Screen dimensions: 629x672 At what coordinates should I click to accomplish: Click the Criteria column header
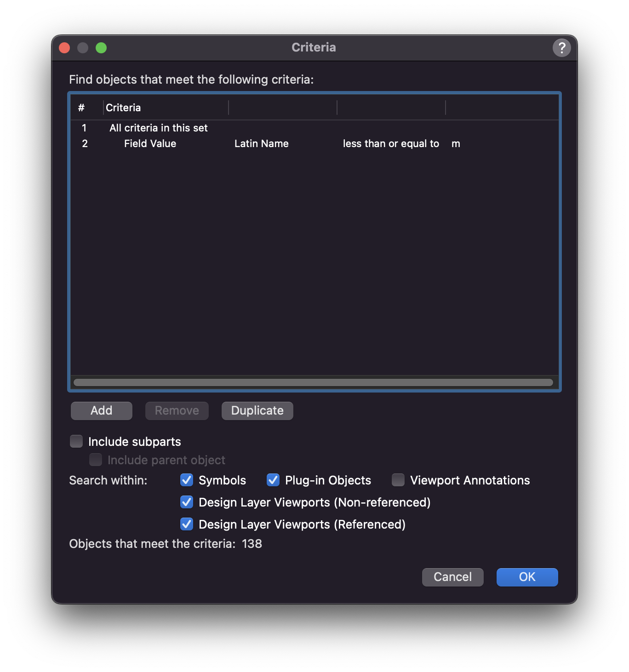tap(123, 108)
